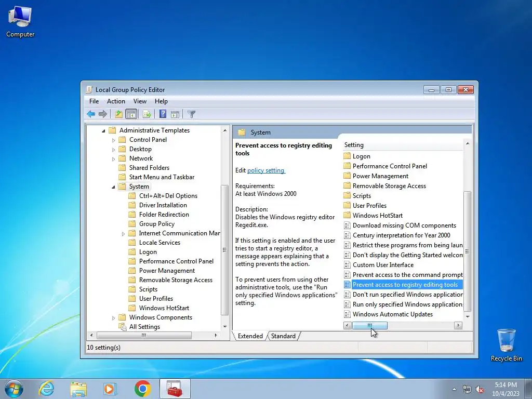
Task: Go up one level with folder-arrow icon
Action: point(119,114)
